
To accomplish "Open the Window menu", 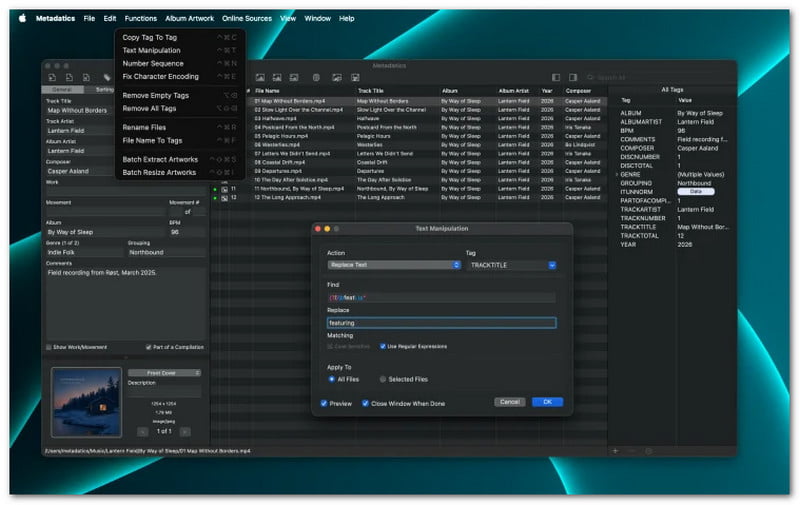I will [317, 18].
